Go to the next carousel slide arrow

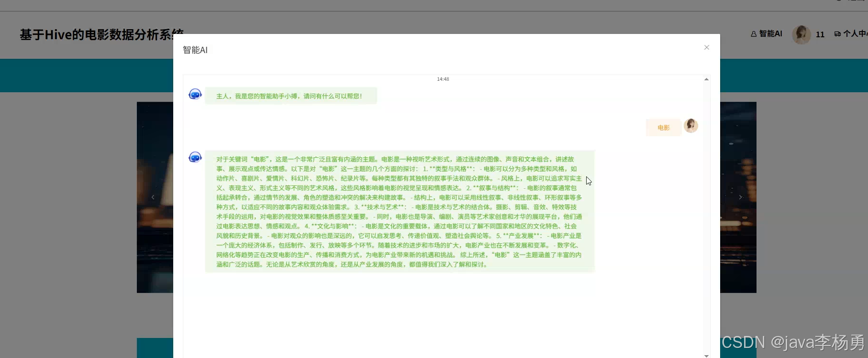[740, 197]
